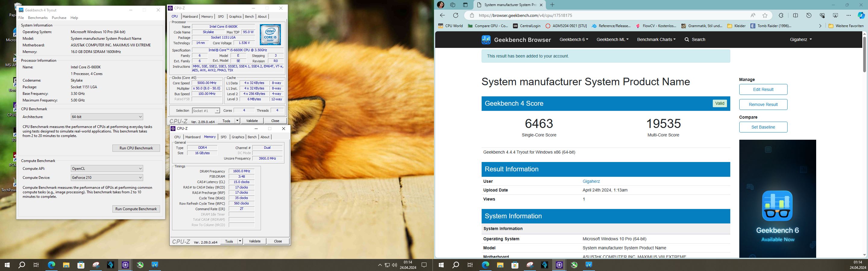Screen dimensions: 868x271
Task: Open the Benchmarks menu in Geekbench 4
Action: (x=38, y=17)
